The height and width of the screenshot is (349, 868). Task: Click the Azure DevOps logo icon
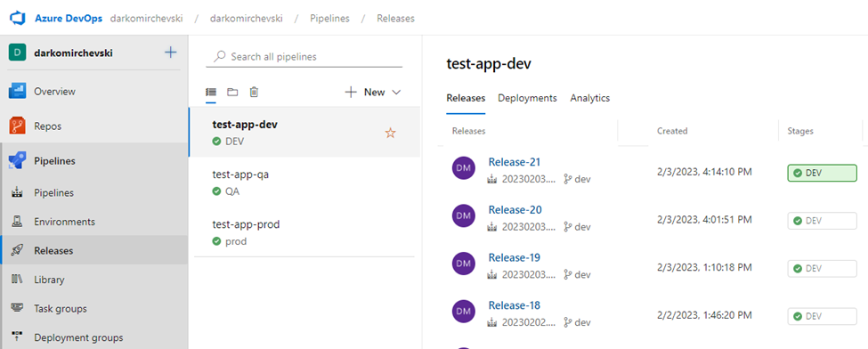[x=19, y=19]
